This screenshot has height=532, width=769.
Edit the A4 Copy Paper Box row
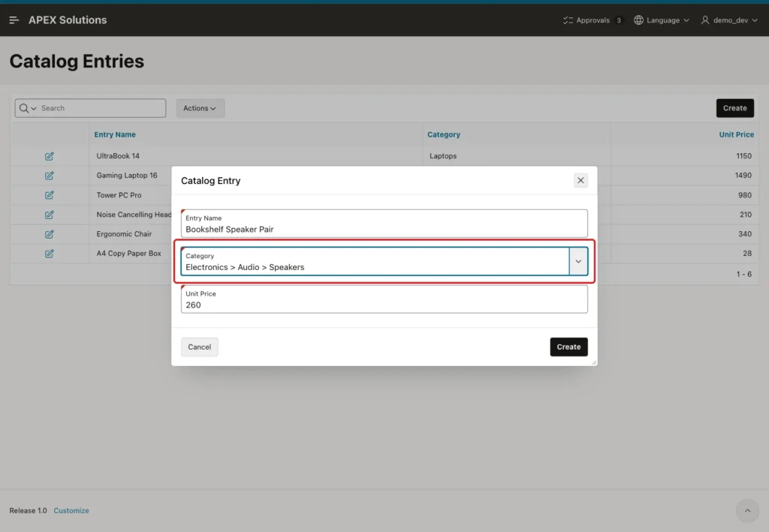point(49,254)
